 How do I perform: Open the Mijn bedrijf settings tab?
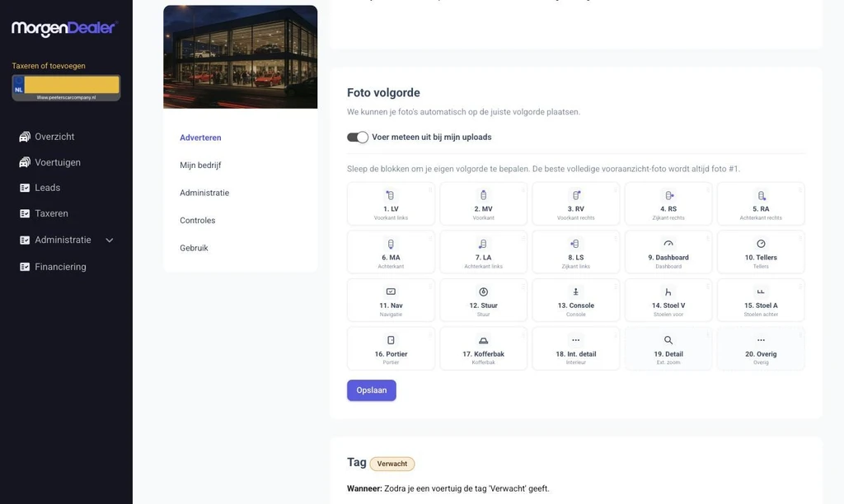click(x=200, y=166)
